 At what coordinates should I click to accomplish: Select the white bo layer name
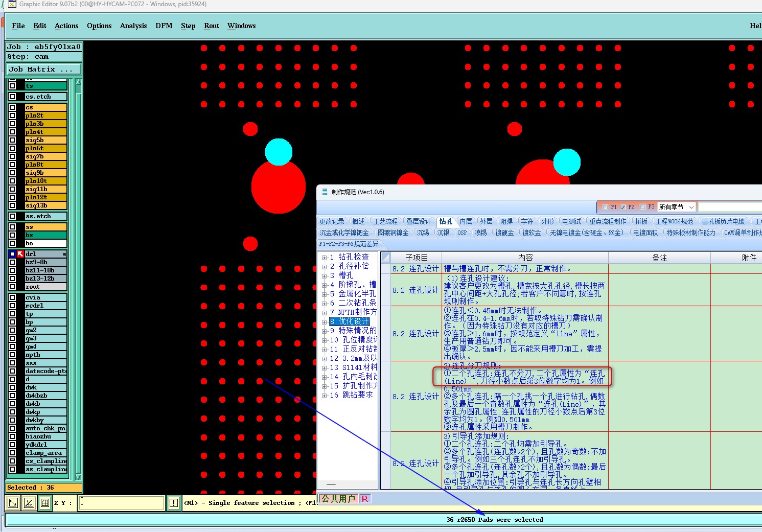tap(46, 243)
